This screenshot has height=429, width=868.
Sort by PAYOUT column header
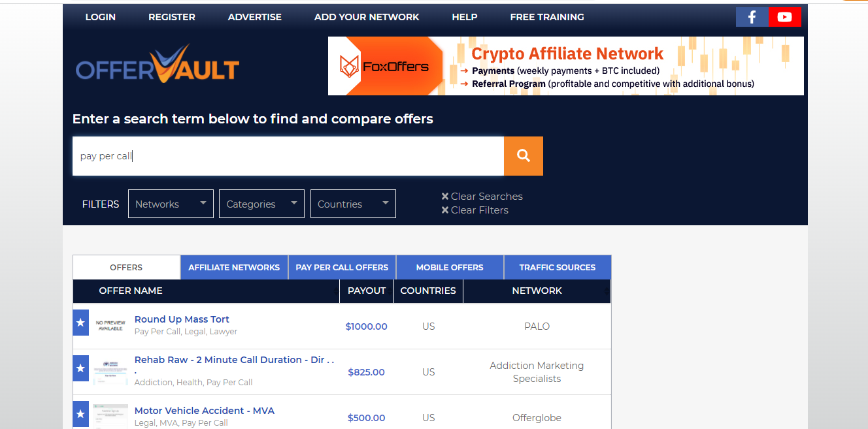[x=367, y=291]
